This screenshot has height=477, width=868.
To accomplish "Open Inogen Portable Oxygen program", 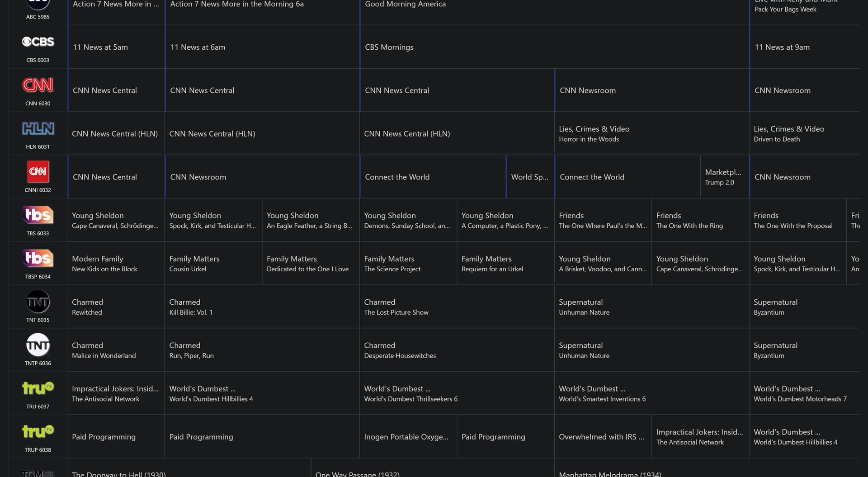I will (408, 437).
